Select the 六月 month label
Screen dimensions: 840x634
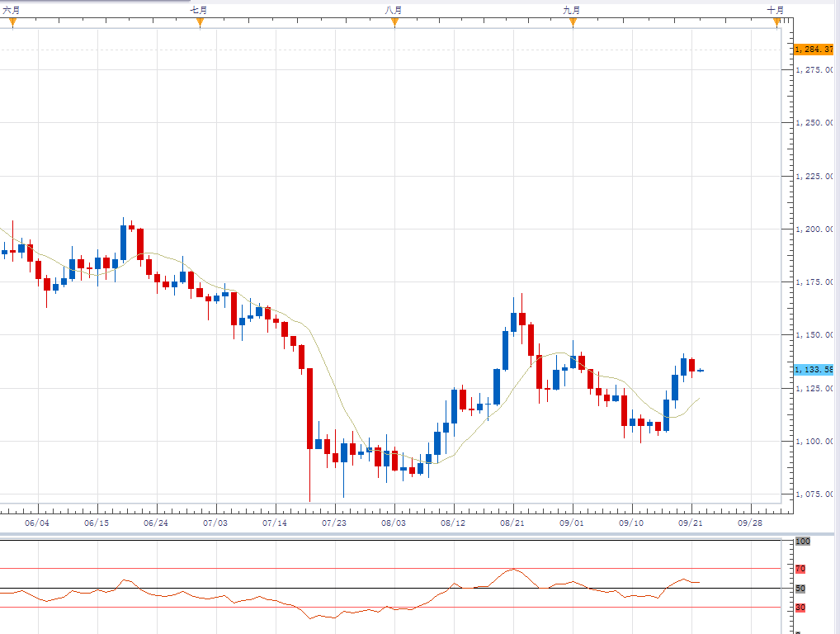point(12,10)
